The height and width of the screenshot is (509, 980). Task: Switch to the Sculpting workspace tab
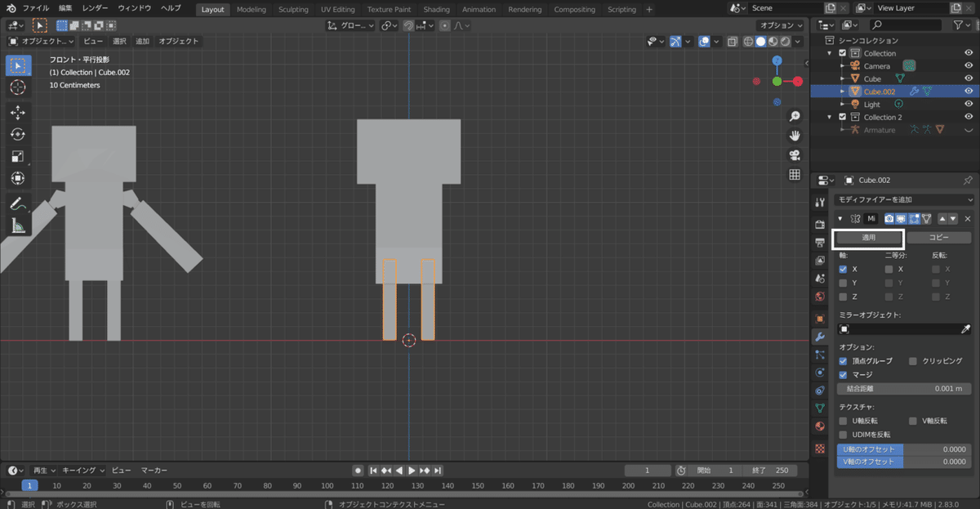pyautogui.click(x=293, y=10)
